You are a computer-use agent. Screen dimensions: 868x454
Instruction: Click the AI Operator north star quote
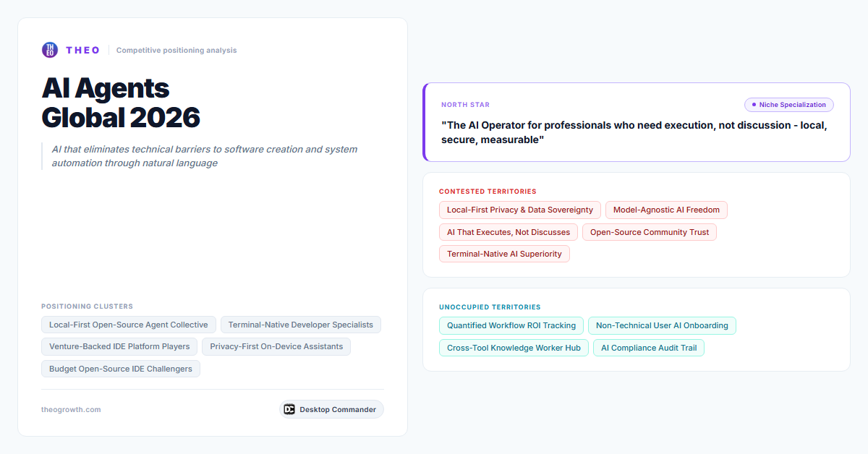click(x=634, y=132)
